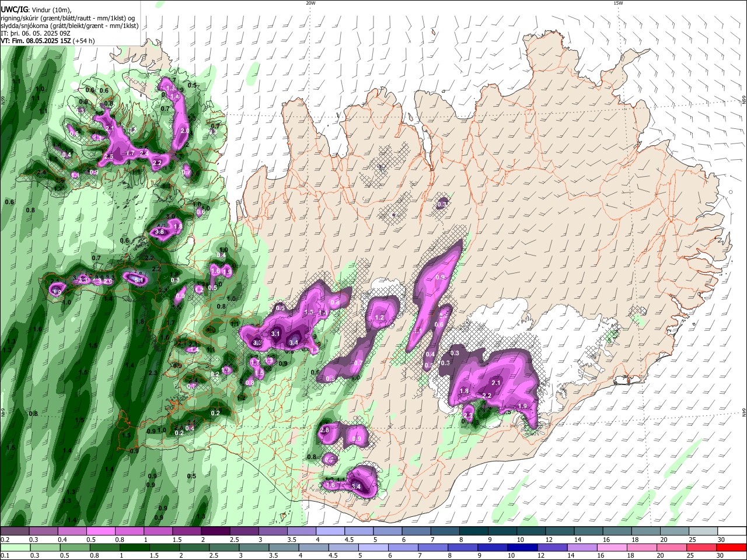This screenshot has width=747, height=560.
Task: Click the 20W longitude label
Action: click(x=310, y=3)
